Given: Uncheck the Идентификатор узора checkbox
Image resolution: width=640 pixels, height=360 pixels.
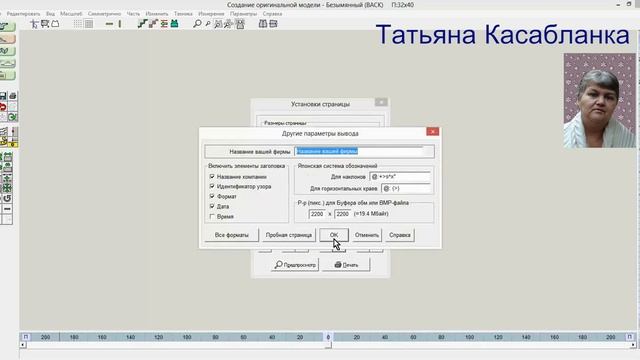Looking at the screenshot, I should (x=212, y=186).
